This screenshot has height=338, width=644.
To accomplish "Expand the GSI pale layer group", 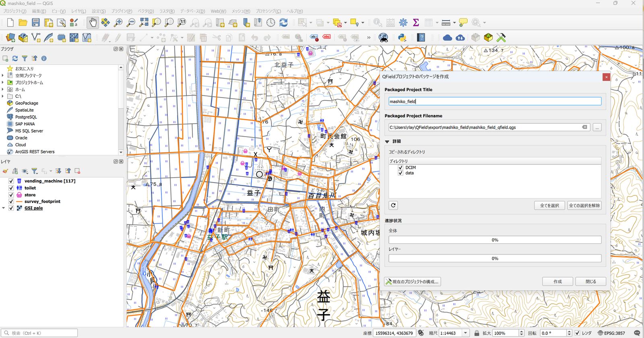I will pos(4,208).
